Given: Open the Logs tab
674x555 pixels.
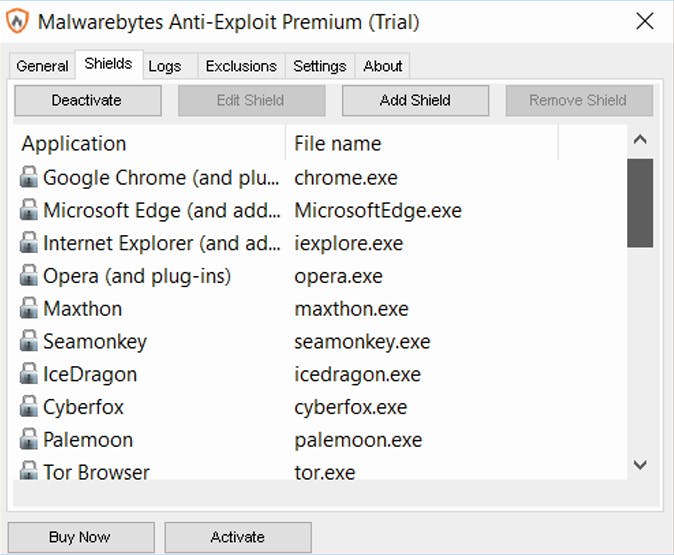Looking at the screenshot, I should pyautogui.click(x=165, y=66).
